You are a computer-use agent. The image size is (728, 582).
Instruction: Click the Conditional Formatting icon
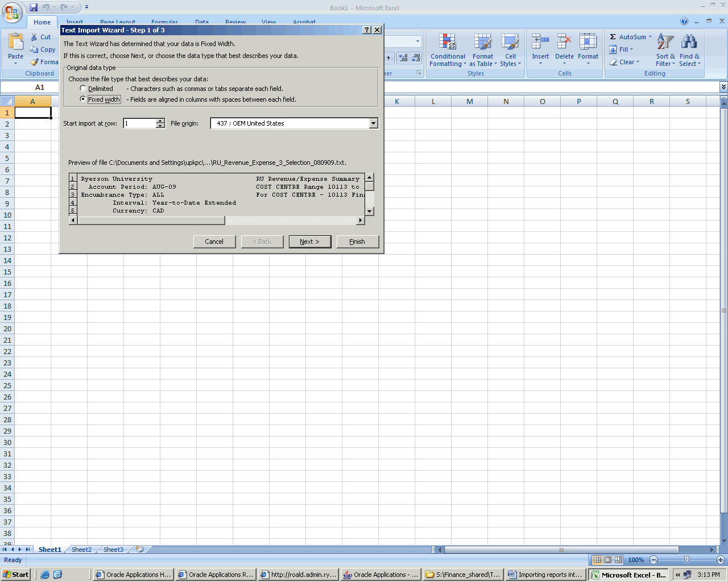click(448, 43)
